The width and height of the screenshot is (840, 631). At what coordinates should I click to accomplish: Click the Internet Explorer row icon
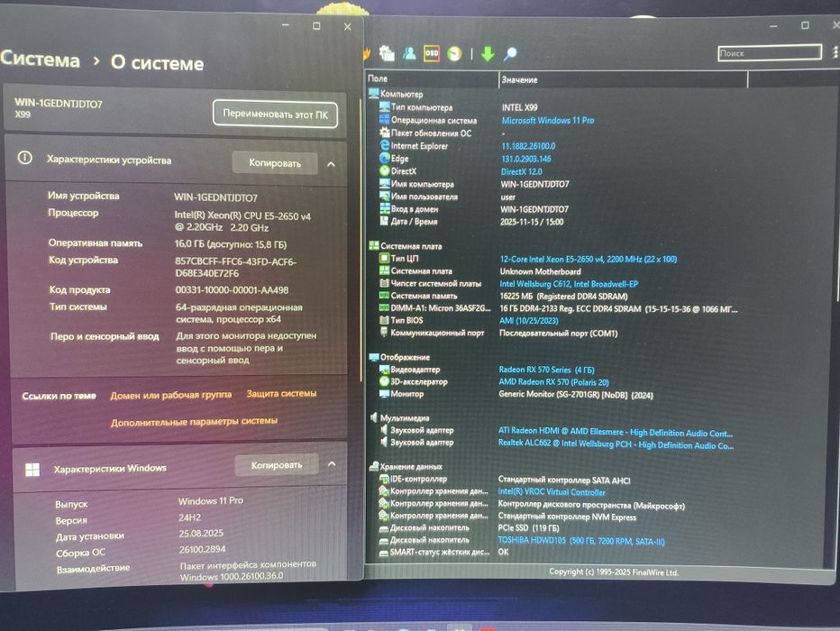pos(384,145)
